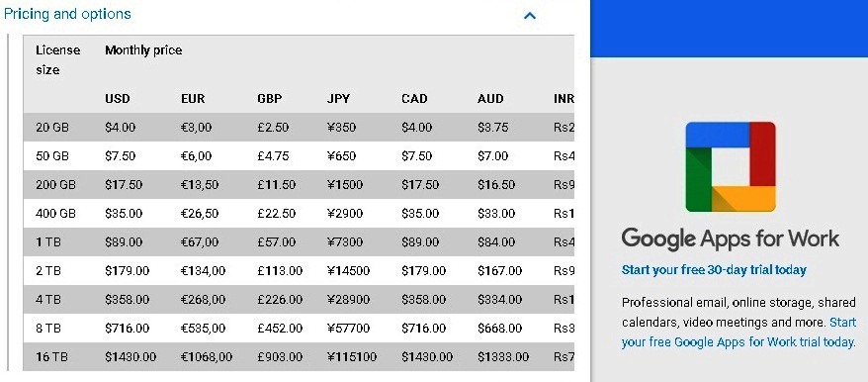Collapse the Pricing and options section chevron
868x382 pixels.
530,16
